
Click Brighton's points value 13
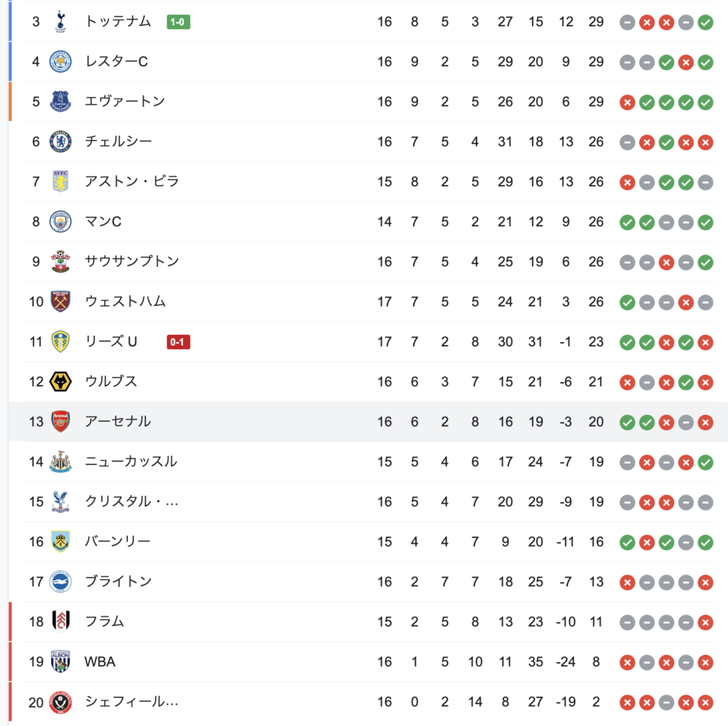click(596, 582)
